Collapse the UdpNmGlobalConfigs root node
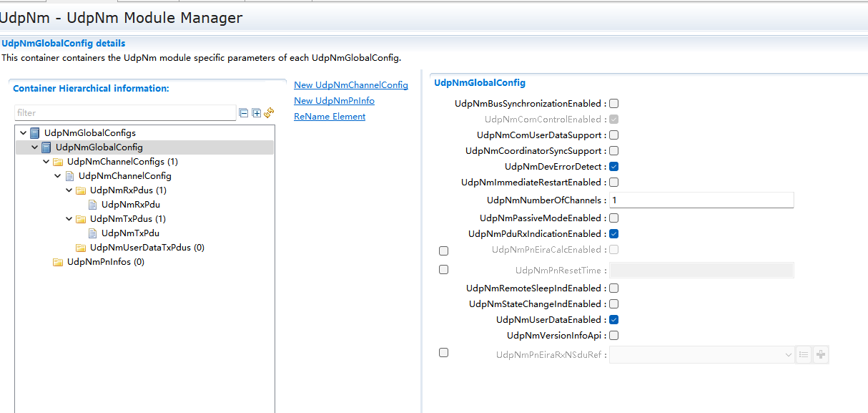This screenshot has width=868, height=413. pos(24,133)
